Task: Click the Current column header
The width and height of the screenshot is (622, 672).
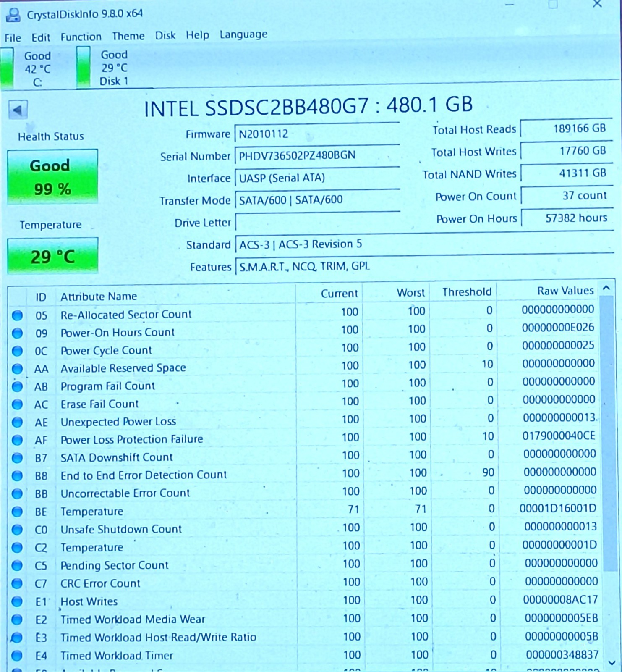Action: pyautogui.click(x=339, y=294)
